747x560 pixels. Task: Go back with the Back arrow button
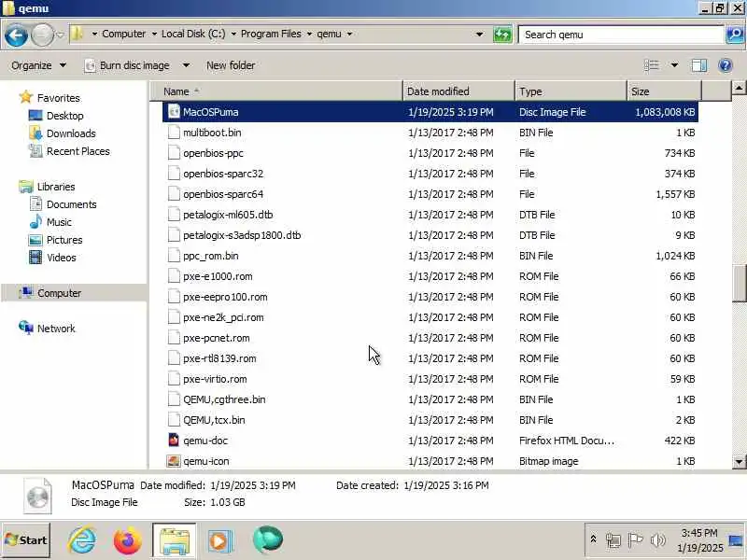pos(16,35)
